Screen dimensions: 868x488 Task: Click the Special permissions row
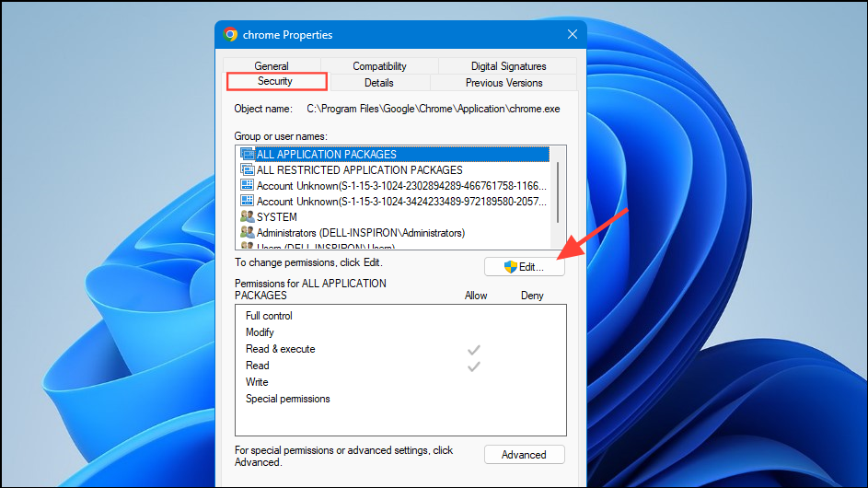(399, 399)
